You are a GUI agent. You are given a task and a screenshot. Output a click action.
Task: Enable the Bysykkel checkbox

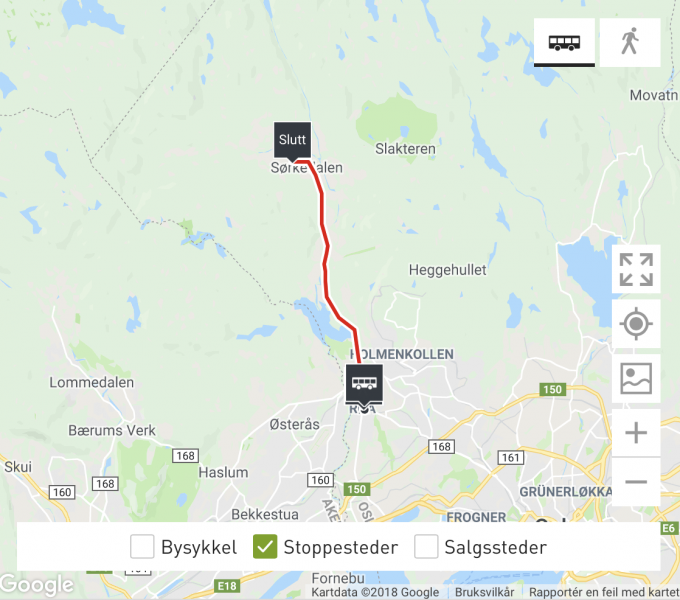(x=142, y=546)
